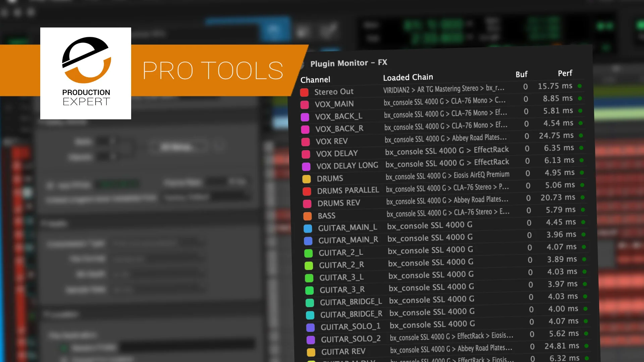Click the GUITAR REV green status dot

586,346
